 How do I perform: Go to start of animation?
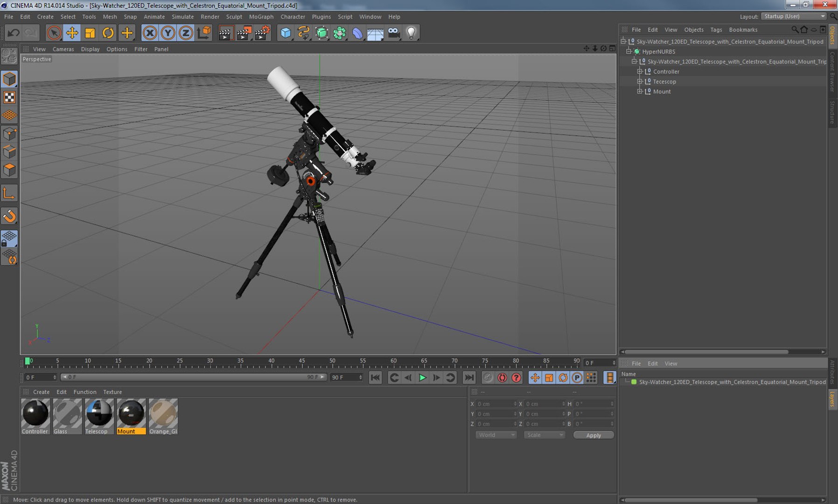[375, 378]
